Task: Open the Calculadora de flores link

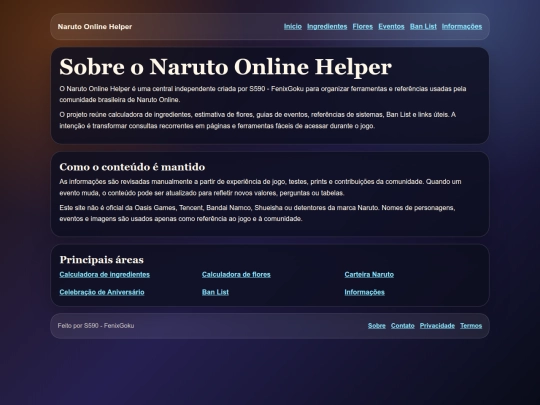Action: pyautogui.click(x=236, y=274)
